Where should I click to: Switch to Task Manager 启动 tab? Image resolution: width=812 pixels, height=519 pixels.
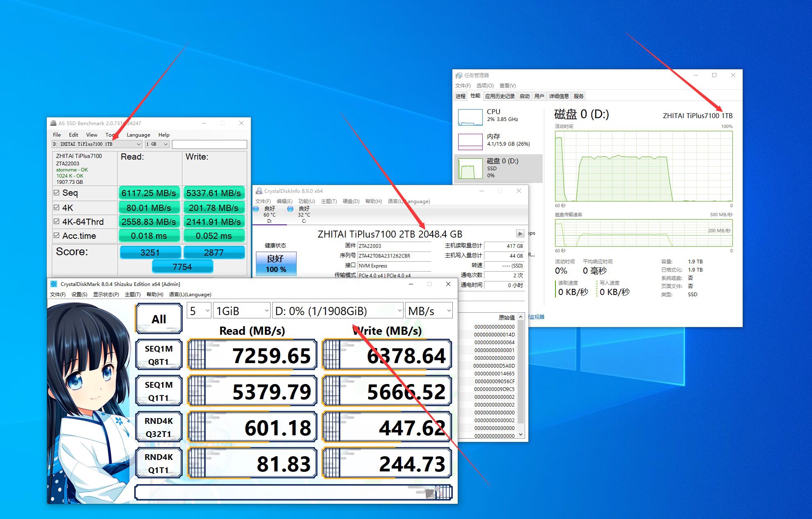point(524,96)
